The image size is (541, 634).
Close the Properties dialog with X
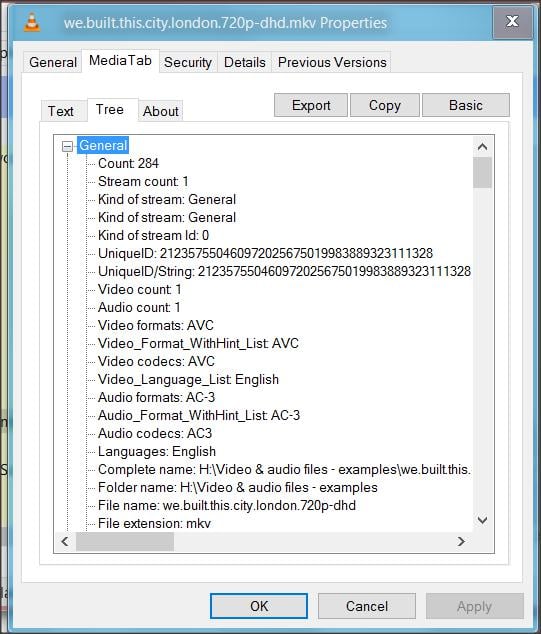coord(512,21)
